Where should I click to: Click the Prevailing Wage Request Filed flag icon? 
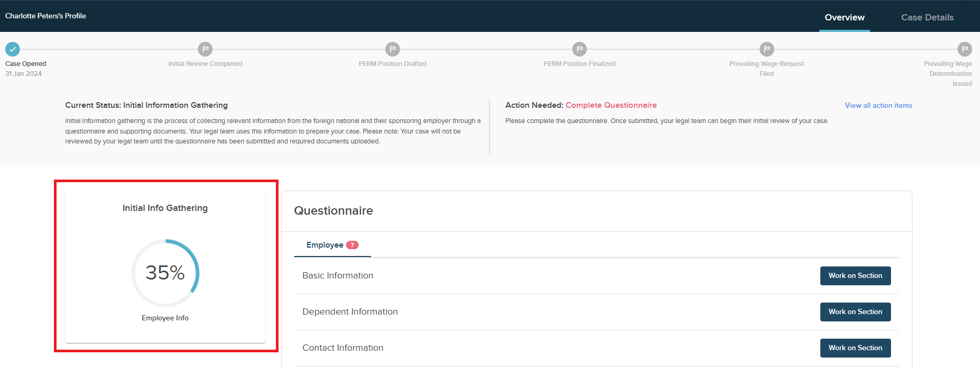click(x=766, y=49)
